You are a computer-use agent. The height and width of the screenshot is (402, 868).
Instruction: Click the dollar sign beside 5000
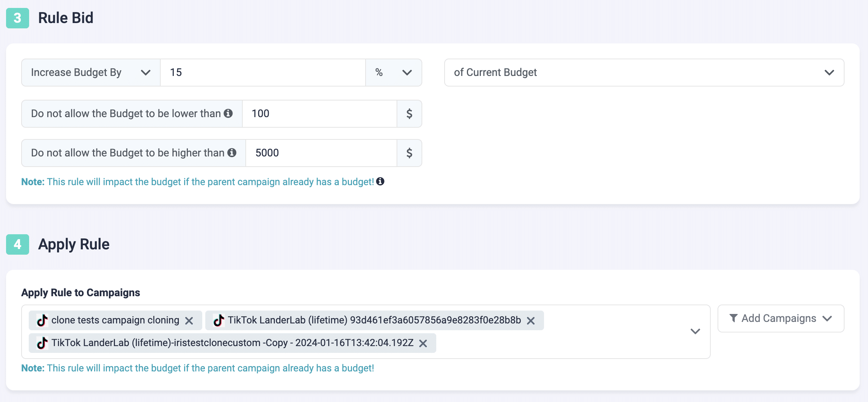coord(409,153)
